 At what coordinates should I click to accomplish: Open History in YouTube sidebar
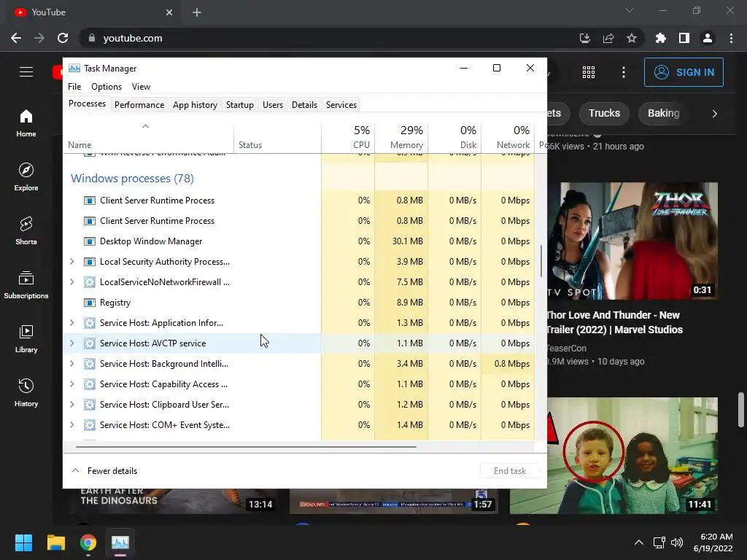pyautogui.click(x=26, y=392)
